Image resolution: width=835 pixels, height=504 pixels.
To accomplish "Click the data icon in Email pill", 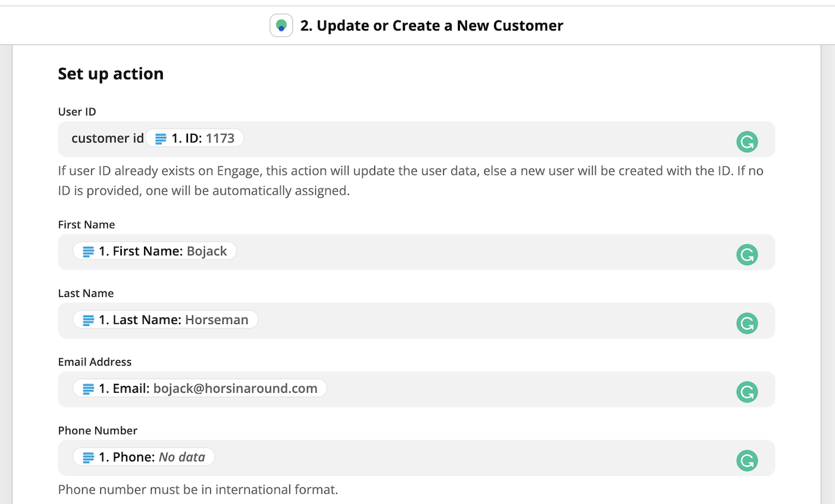I will click(88, 389).
